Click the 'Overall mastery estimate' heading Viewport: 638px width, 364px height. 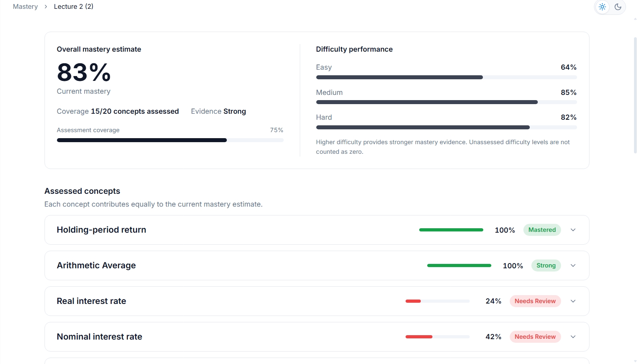(x=99, y=49)
